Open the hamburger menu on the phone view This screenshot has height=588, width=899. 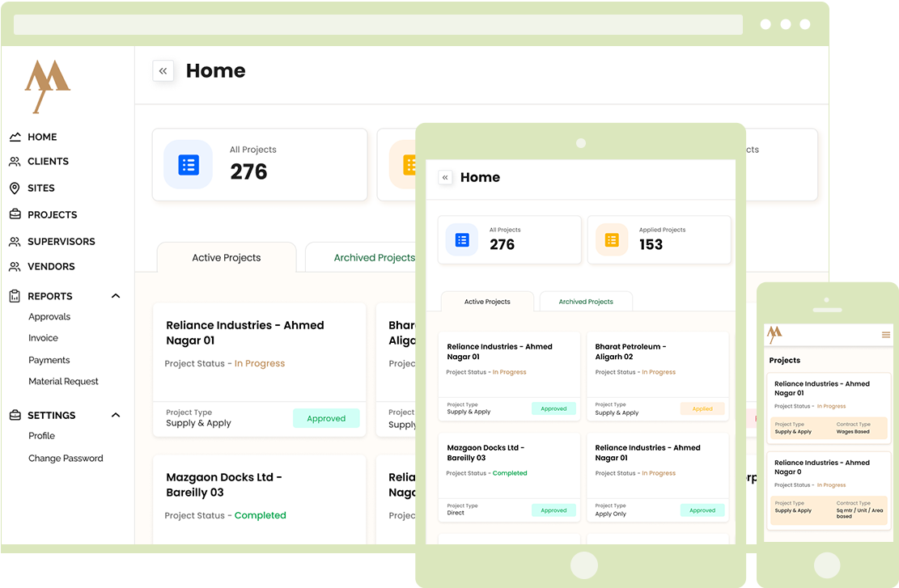886,335
